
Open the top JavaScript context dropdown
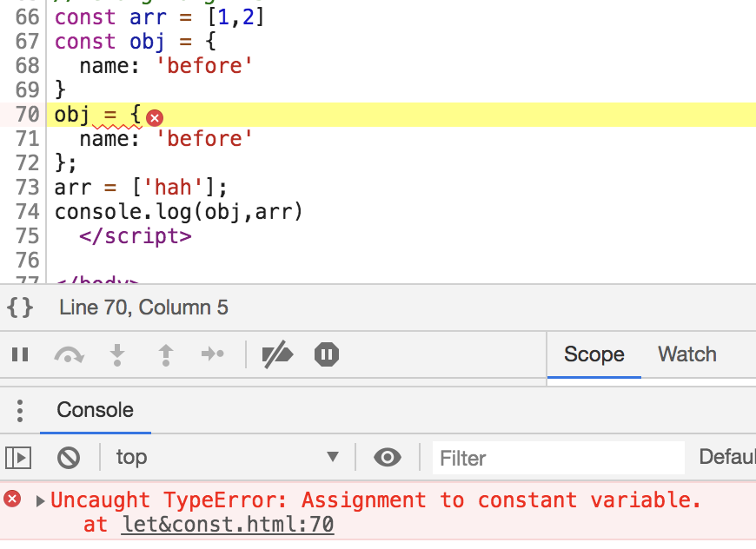pyautogui.click(x=226, y=458)
